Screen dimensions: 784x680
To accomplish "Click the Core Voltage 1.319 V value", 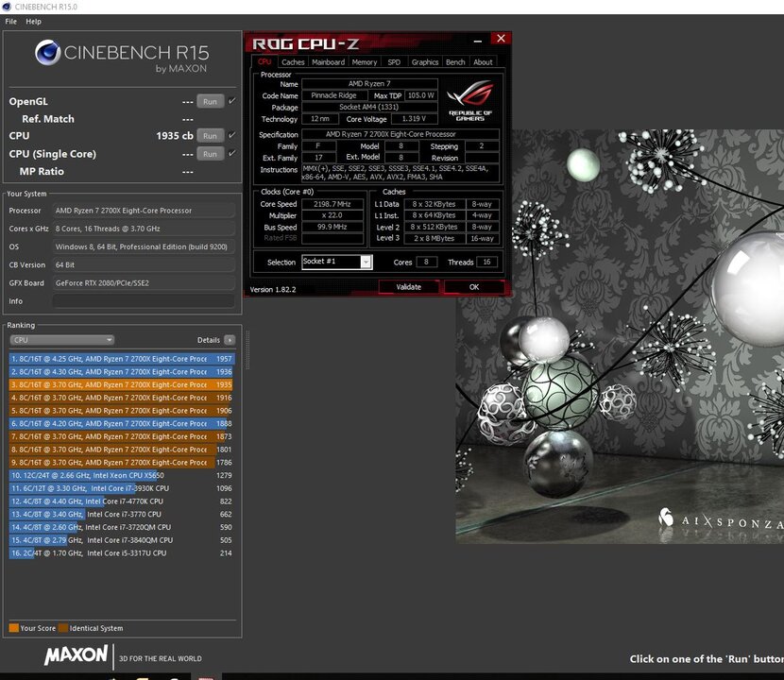I will [x=414, y=118].
